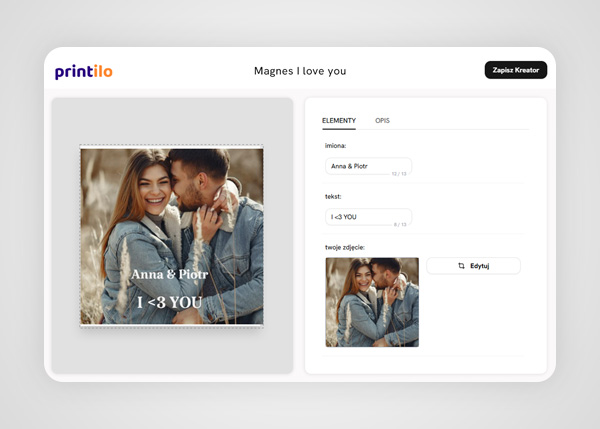The width and height of the screenshot is (600, 429).
Task: Click the 12 / 13 character counter
Action: [x=399, y=174]
